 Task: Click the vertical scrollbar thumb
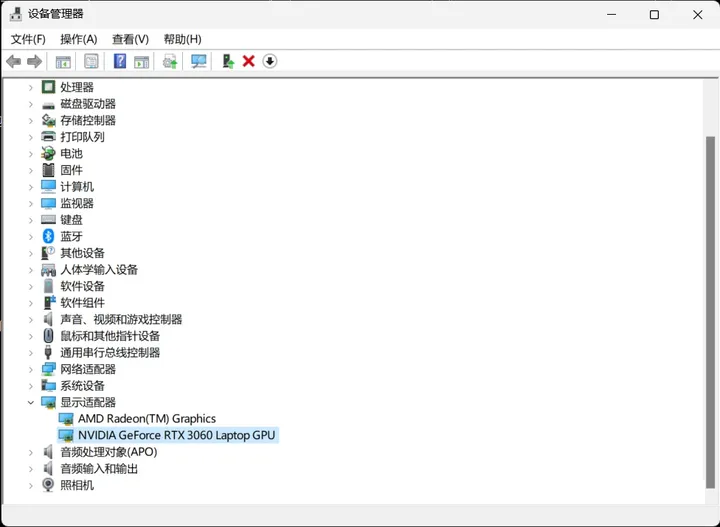[710, 312]
